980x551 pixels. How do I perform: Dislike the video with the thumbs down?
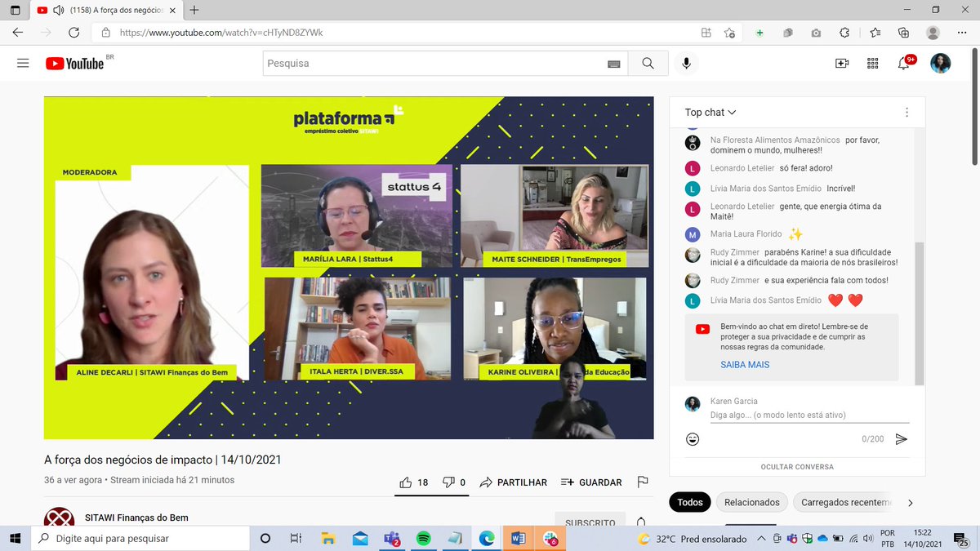pos(454,482)
